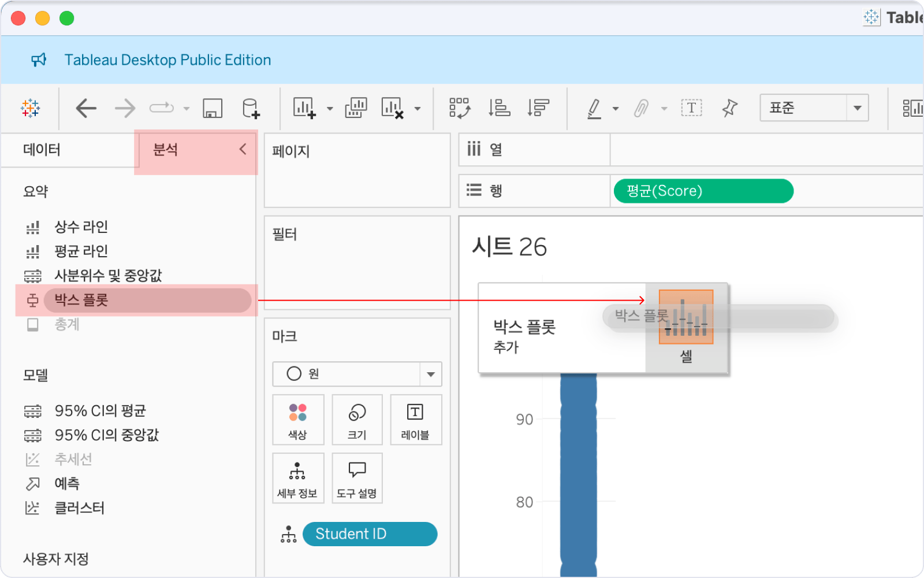The width and height of the screenshot is (924, 578).
Task: Open the clear sheet dropdown arrow
Action: point(418,109)
